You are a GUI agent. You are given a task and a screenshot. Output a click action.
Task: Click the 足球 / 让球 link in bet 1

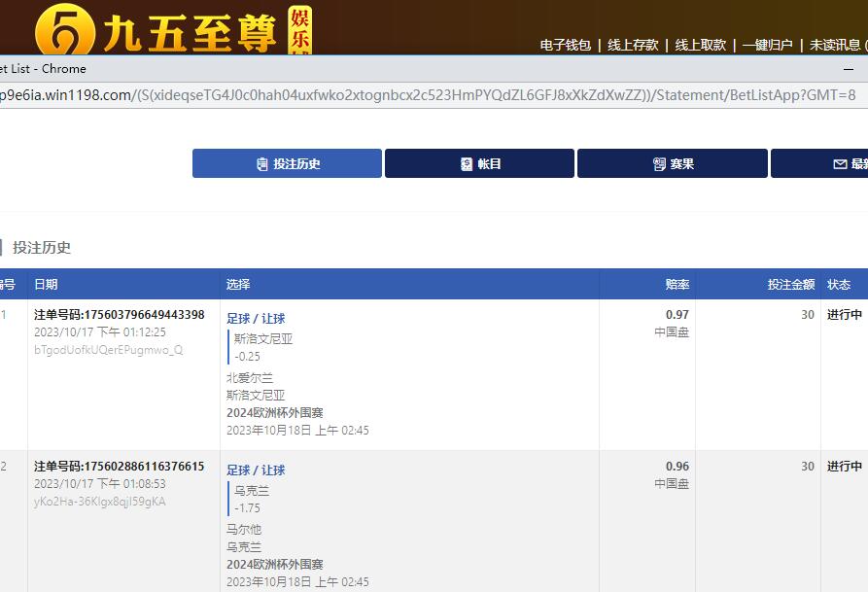(x=256, y=318)
